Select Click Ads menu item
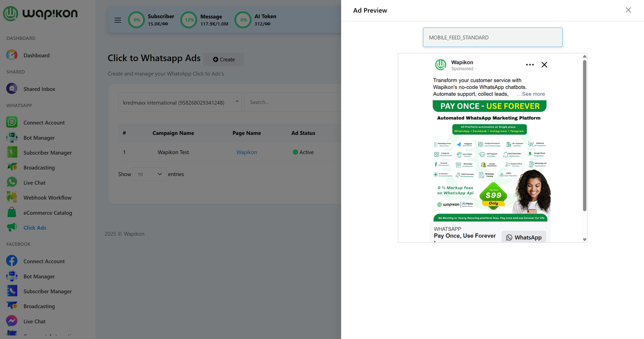 click(x=35, y=228)
